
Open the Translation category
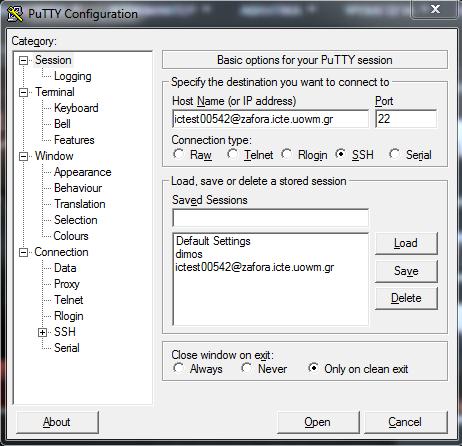click(80, 204)
